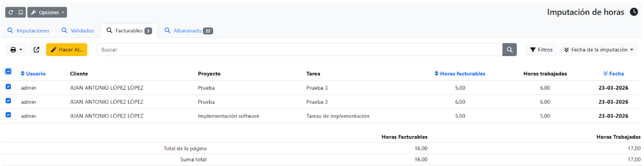Toggle the select-all header checkbox
644x166 pixels.
coord(8,71)
